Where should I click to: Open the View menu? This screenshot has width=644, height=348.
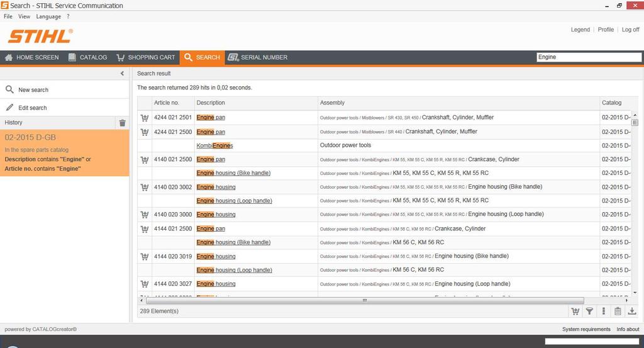pos(25,16)
